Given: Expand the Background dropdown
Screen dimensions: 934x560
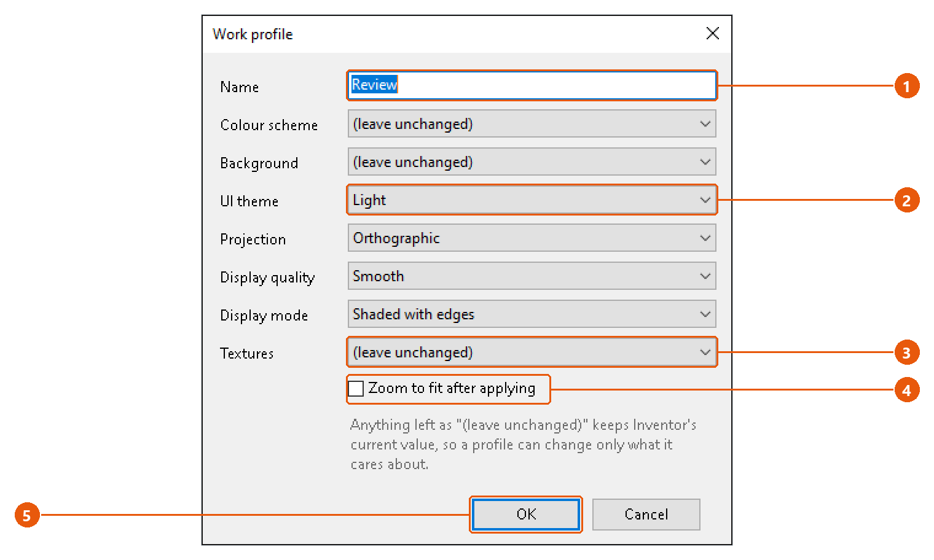Looking at the screenshot, I should (532, 162).
